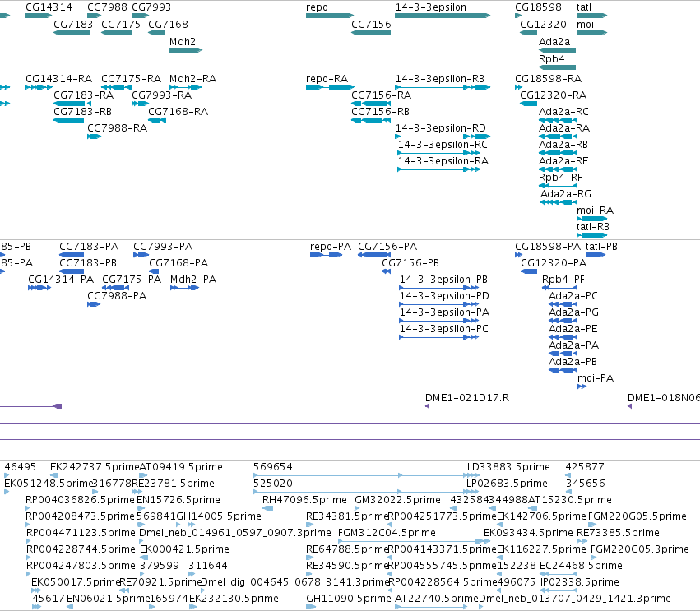Select the CG18598-RA transcript

click(518, 87)
